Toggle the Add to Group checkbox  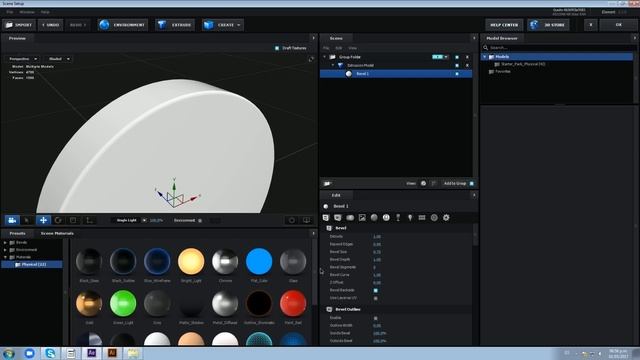pos(471,184)
